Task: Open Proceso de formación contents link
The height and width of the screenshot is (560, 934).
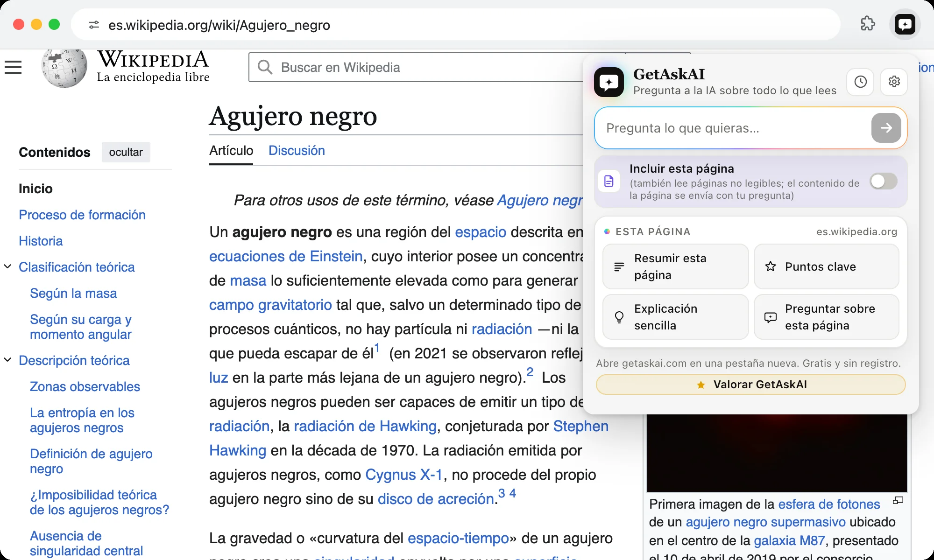Action: tap(82, 215)
